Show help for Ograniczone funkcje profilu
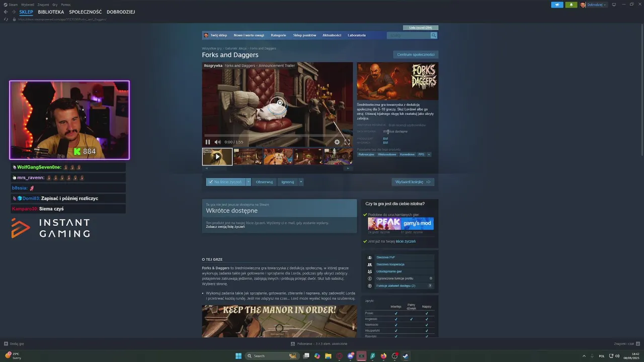Screen dimensions: 644x362 pyautogui.click(x=431, y=279)
